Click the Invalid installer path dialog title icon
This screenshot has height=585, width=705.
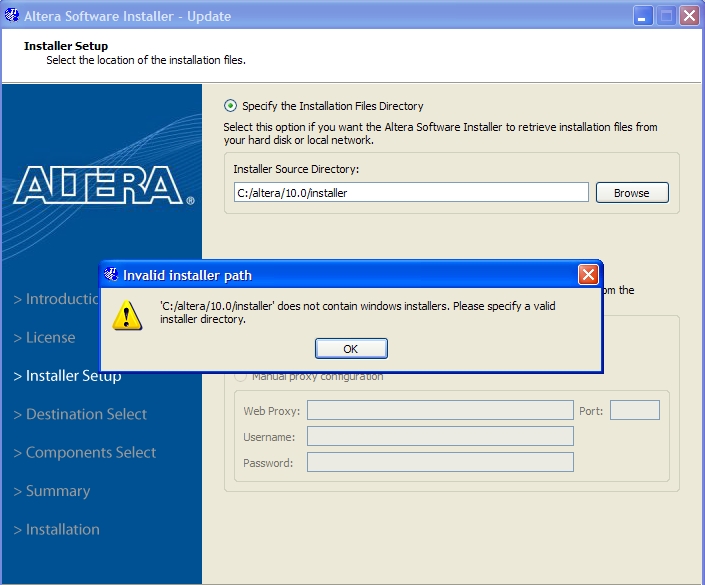pos(111,274)
